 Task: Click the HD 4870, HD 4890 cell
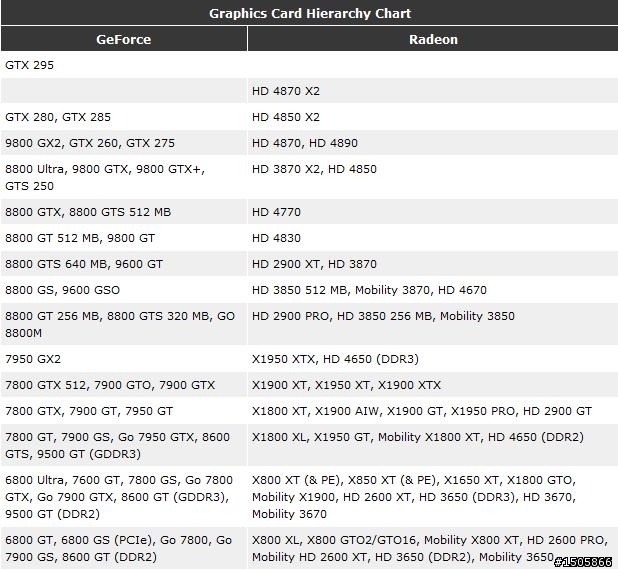pyautogui.click(x=433, y=143)
